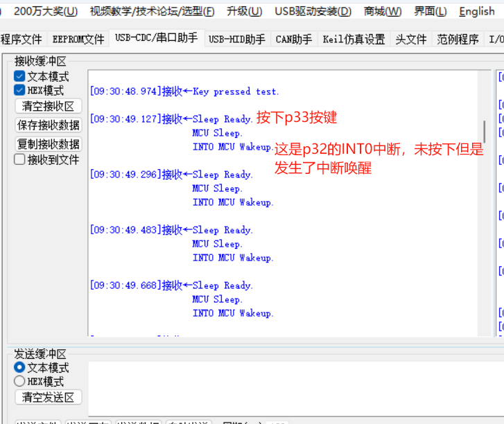The width and height of the screenshot is (504, 424).
Task: Open the 范例程序 tab
Action: click(x=458, y=39)
